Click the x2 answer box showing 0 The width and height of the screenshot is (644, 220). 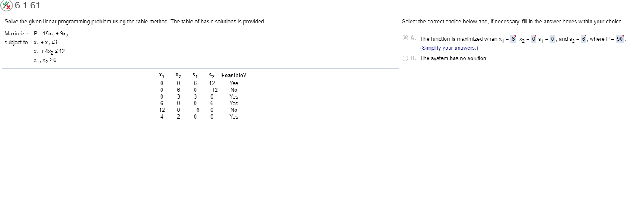533,39
